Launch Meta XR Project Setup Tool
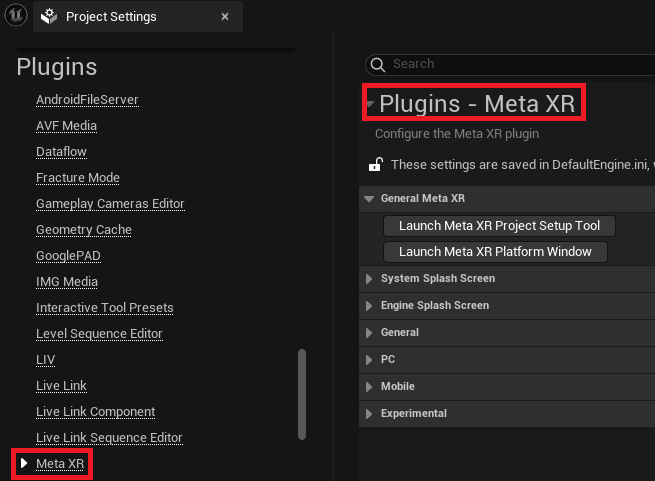Image resolution: width=655 pixels, height=481 pixels. (499, 226)
